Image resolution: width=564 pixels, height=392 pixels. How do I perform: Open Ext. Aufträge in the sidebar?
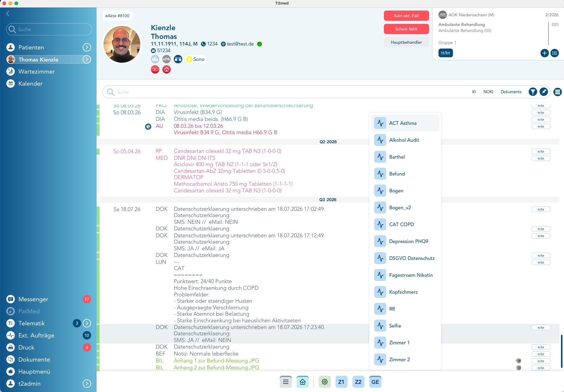pyautogui.click(x=36, y=335)
